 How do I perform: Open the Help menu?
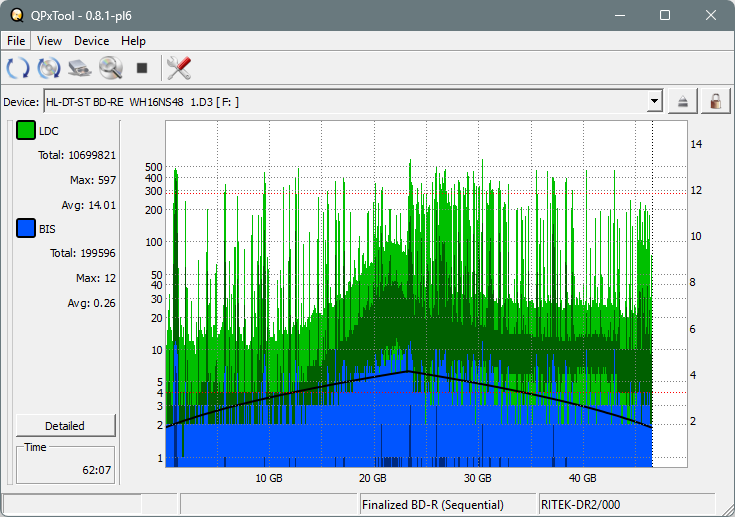(x=133, y=41)
